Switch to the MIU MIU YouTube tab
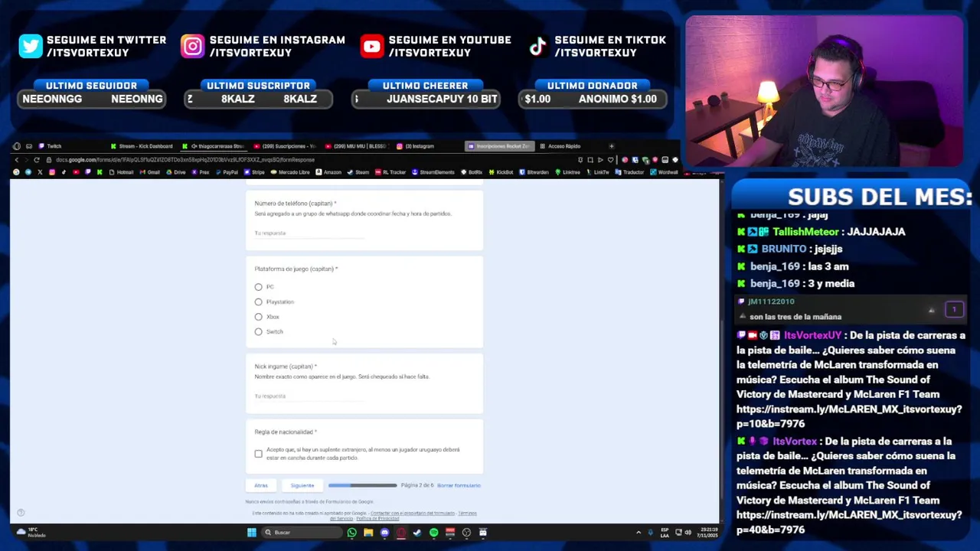 coord(355,146)
